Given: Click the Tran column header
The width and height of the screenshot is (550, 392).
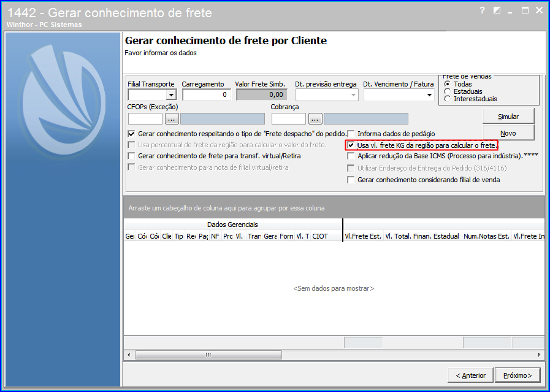Looking at the screenshot, I should coord(254,236).
